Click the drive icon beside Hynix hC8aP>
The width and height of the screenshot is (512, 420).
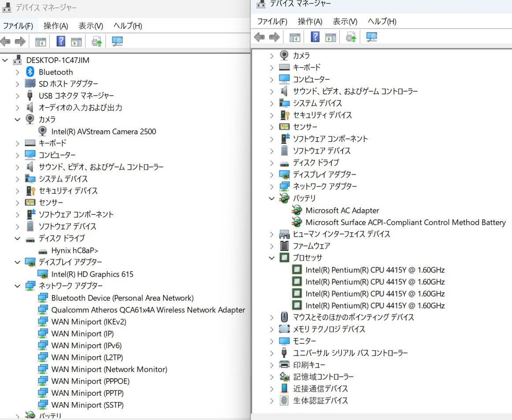(x=43, y=251)
